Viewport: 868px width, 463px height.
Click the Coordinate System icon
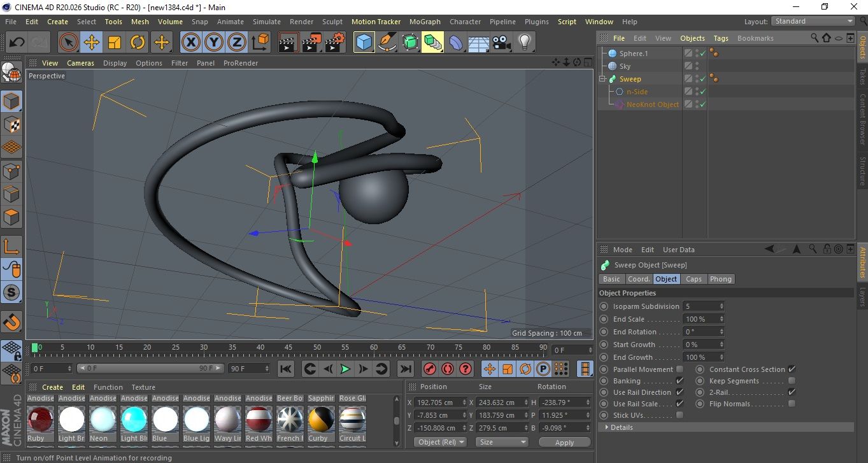tap(260, 43)
